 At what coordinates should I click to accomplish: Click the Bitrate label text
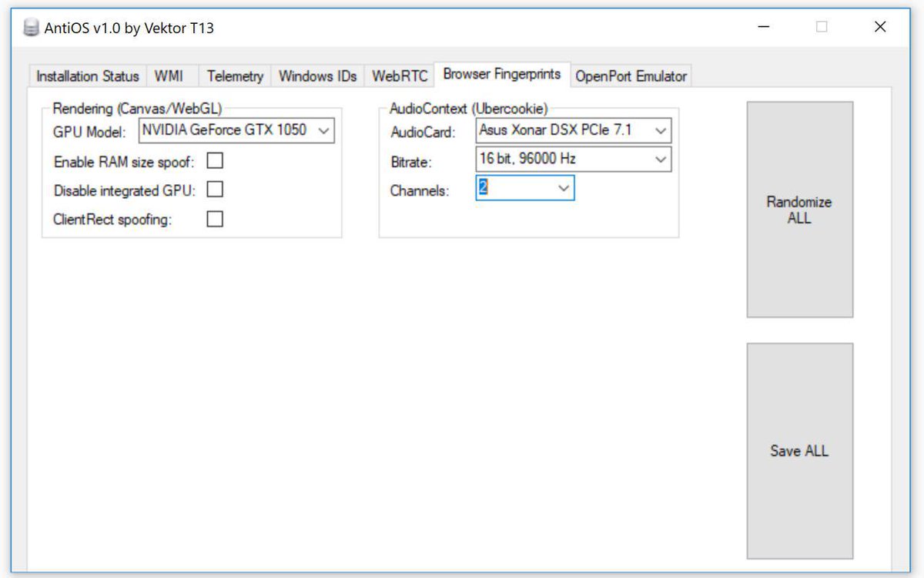(x=412, y=162)
